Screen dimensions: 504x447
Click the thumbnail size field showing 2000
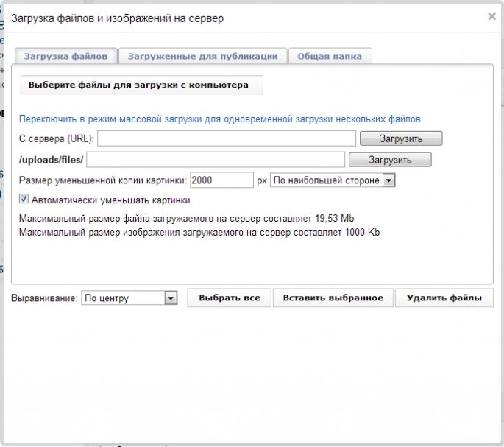221,180
